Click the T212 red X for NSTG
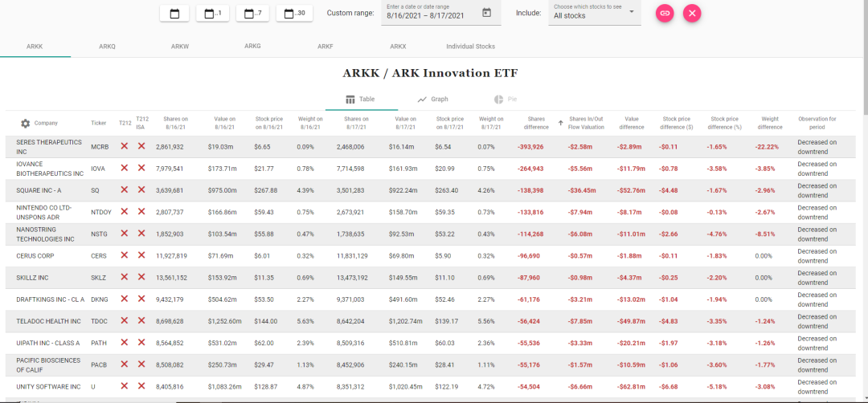The height and width of the screenshot is (403, 868). [125, 234]
